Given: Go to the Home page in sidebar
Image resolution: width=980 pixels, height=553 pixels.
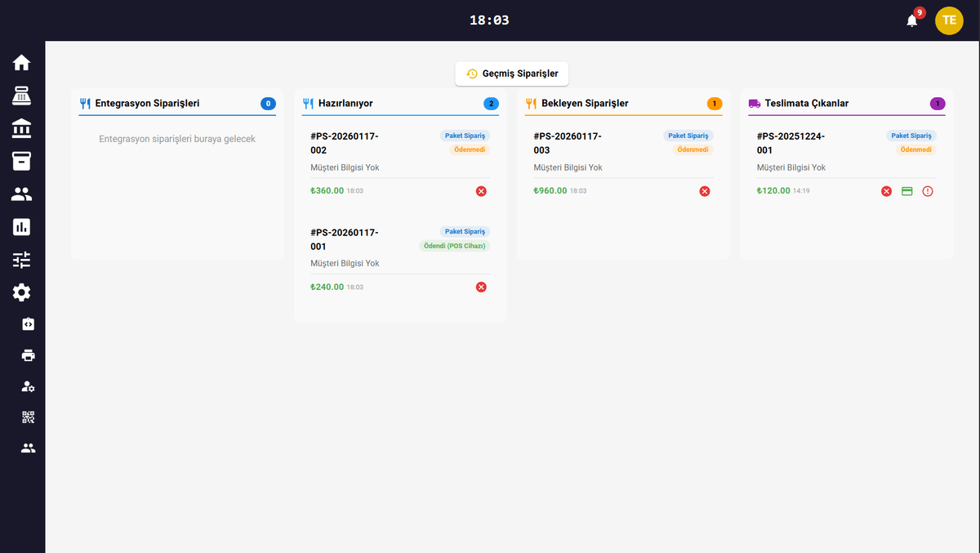Looking at the screenshot, I should [22, 63].
